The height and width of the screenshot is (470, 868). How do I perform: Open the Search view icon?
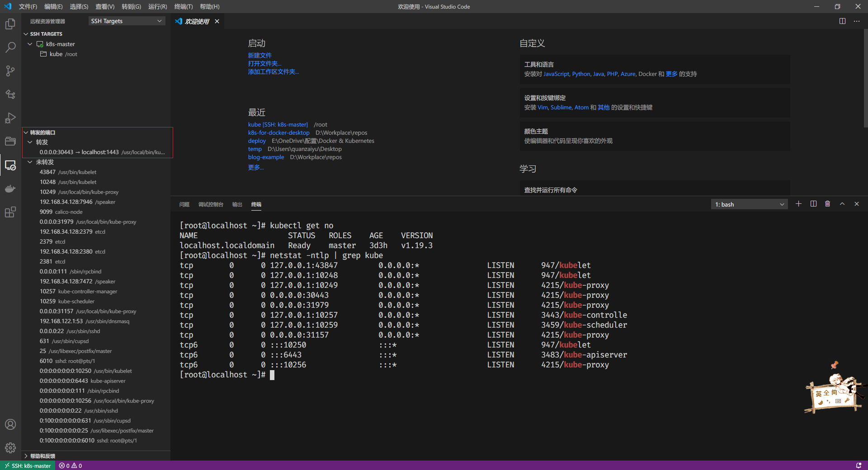pos(10,47)
